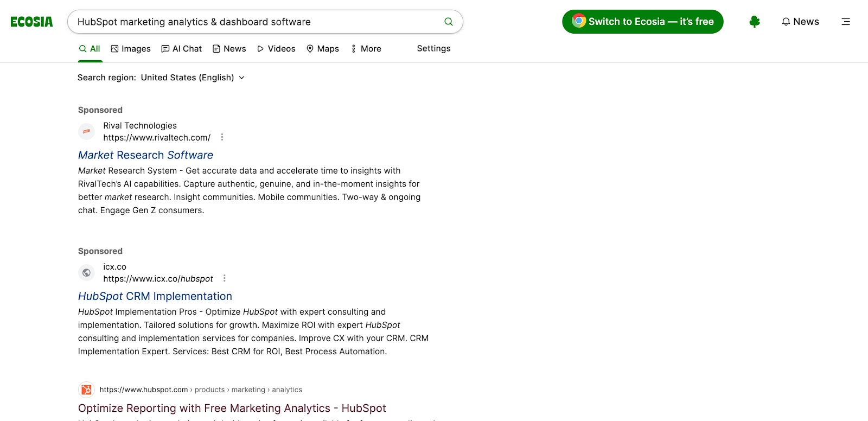Click the HubSpot Implementation Pros ad description
The height and width of the screenshot is (421, 868).
(x=253, y=331)
